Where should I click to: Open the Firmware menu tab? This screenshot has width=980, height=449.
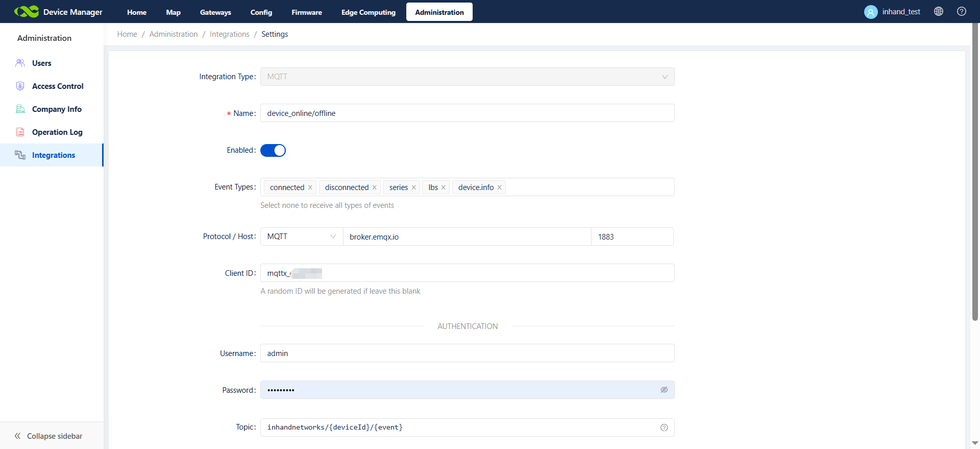(x=306, y=12)
